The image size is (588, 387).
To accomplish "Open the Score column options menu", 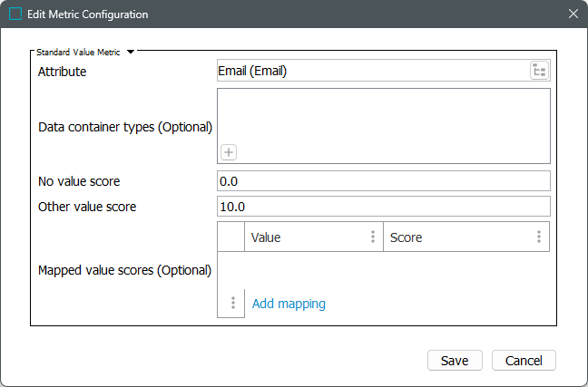I will 538,237.
